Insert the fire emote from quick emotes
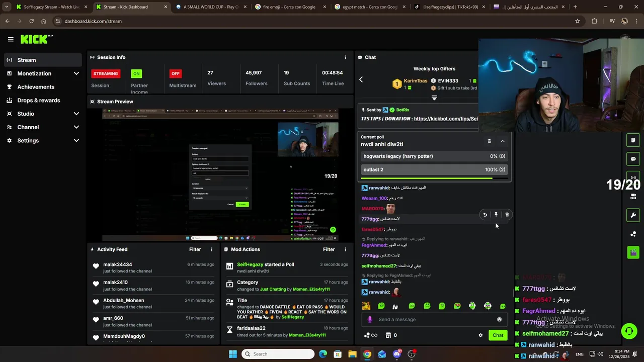The width and height of the screenshot is (644, 362). [x=366, y=306]
